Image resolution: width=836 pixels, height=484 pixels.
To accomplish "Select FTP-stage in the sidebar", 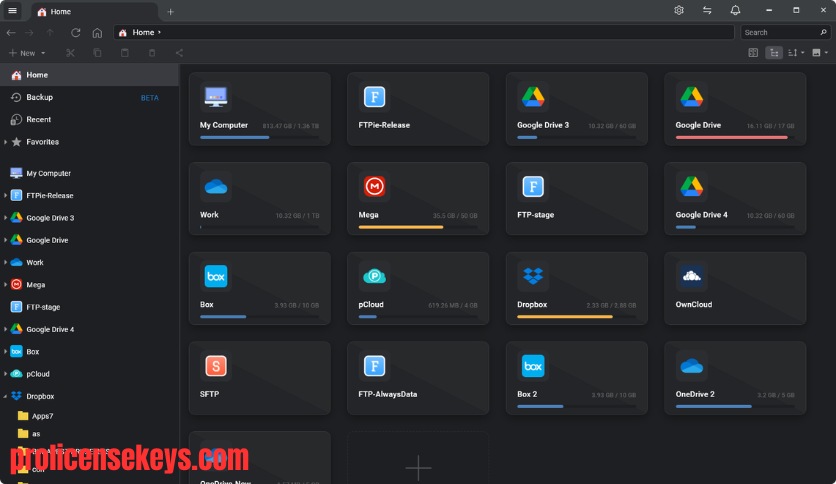I will tap(89, 307).
